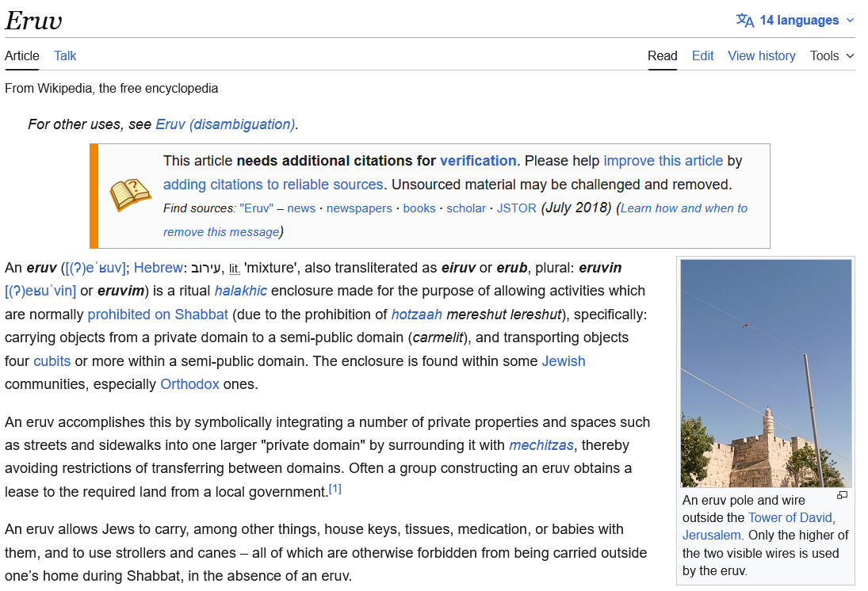Select the Read tab
868x591 pixels.
(x=662, y=56)
